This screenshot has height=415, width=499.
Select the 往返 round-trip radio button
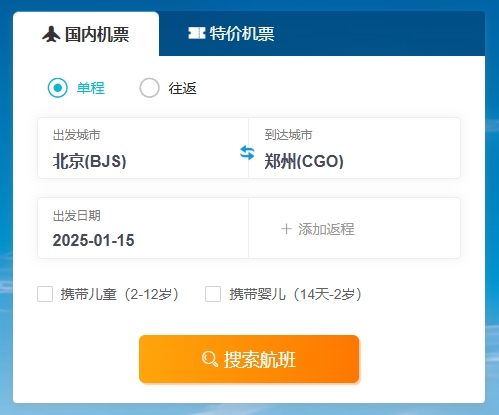coord(149,88)
